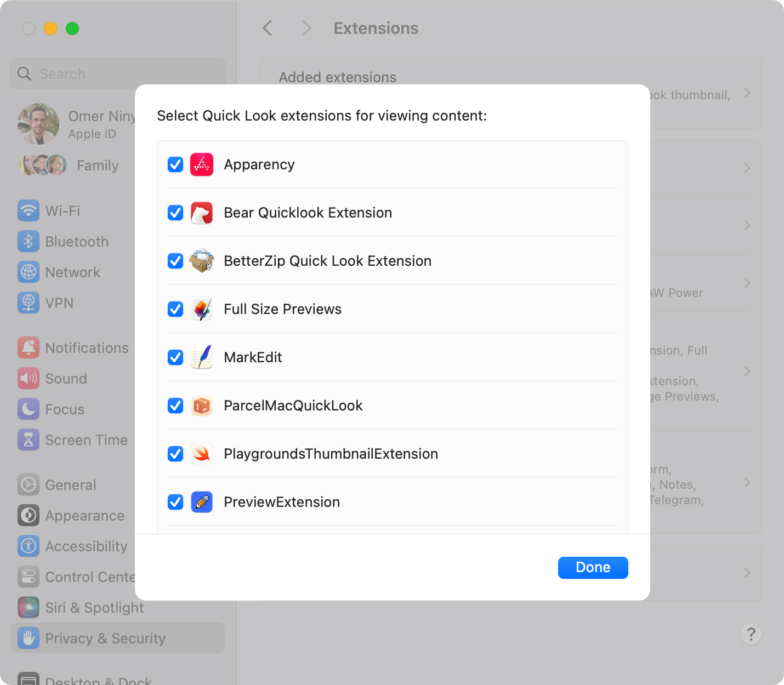
Task: Toggle the MarkEdit checkbox
Action: [x=175, y=357]
